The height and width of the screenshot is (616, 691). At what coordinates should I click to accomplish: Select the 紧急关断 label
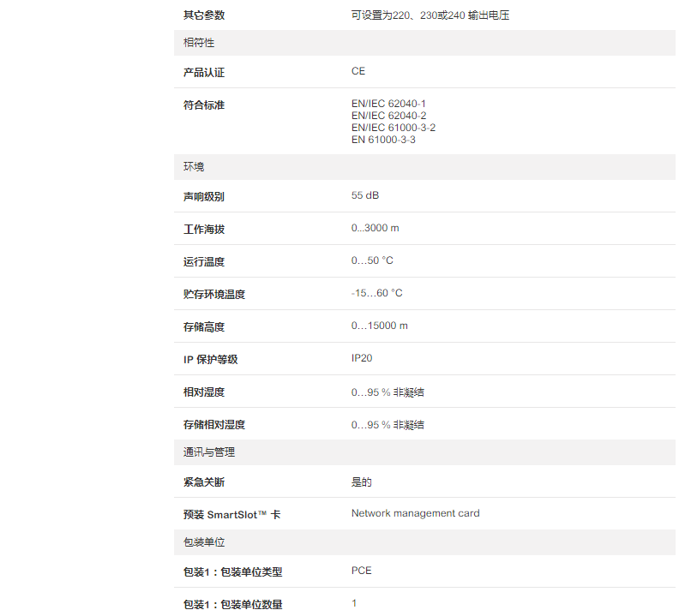pos(204,482)
